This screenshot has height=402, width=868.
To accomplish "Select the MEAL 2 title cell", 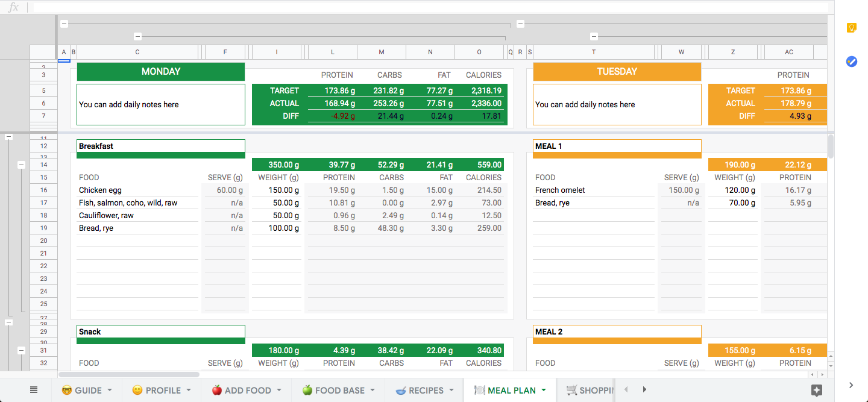I will (617, 331).
